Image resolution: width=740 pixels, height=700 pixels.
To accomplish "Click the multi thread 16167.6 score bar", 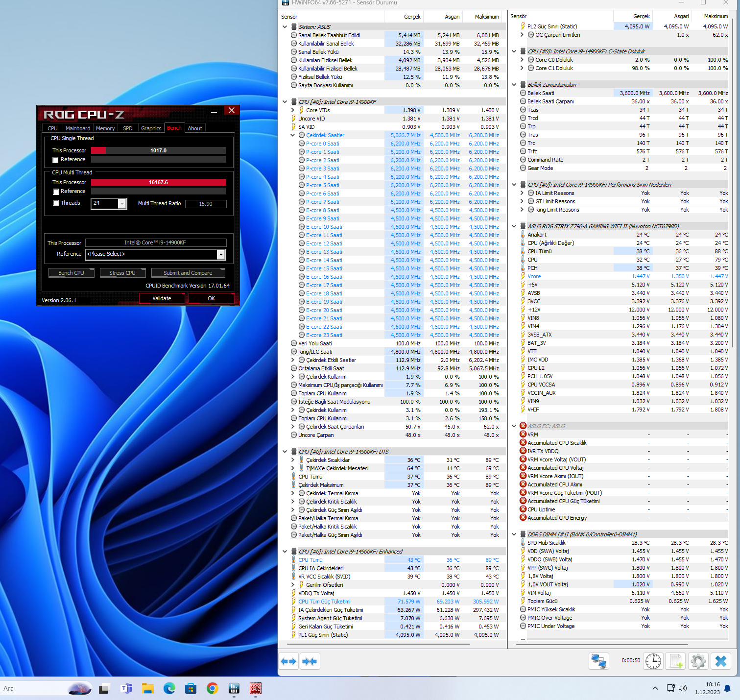I will coord(159,182).
